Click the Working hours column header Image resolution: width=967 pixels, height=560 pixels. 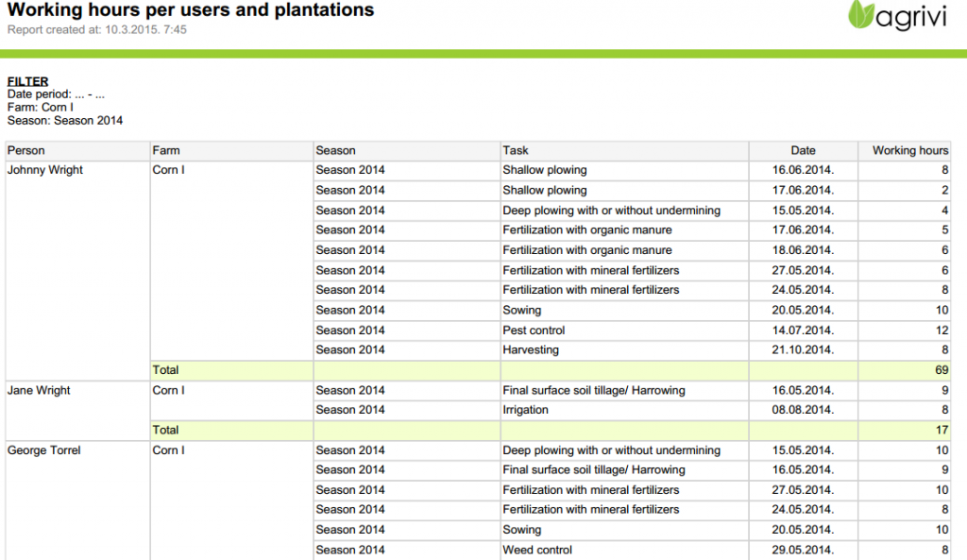[909, 150]
